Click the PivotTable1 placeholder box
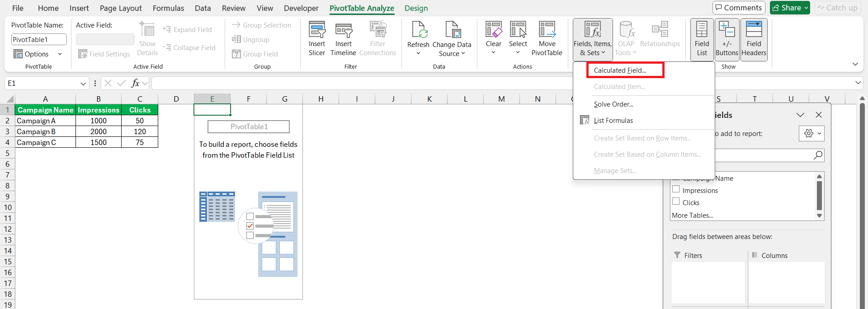Viewport: 868px width, 309px height. pyautogui.click(x=249, y=126)
